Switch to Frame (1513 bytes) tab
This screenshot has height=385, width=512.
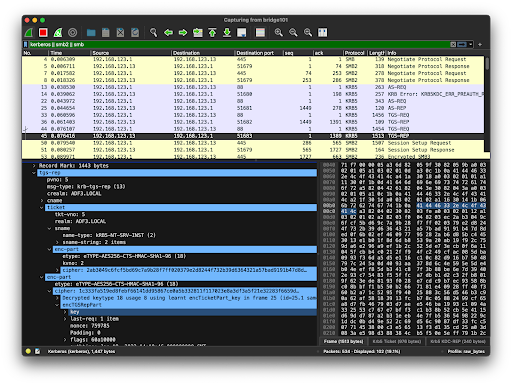coord(343,341)
